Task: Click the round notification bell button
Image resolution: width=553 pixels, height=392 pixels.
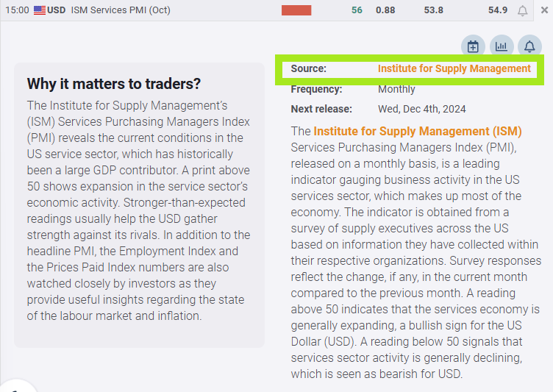Action: point(529,46)
